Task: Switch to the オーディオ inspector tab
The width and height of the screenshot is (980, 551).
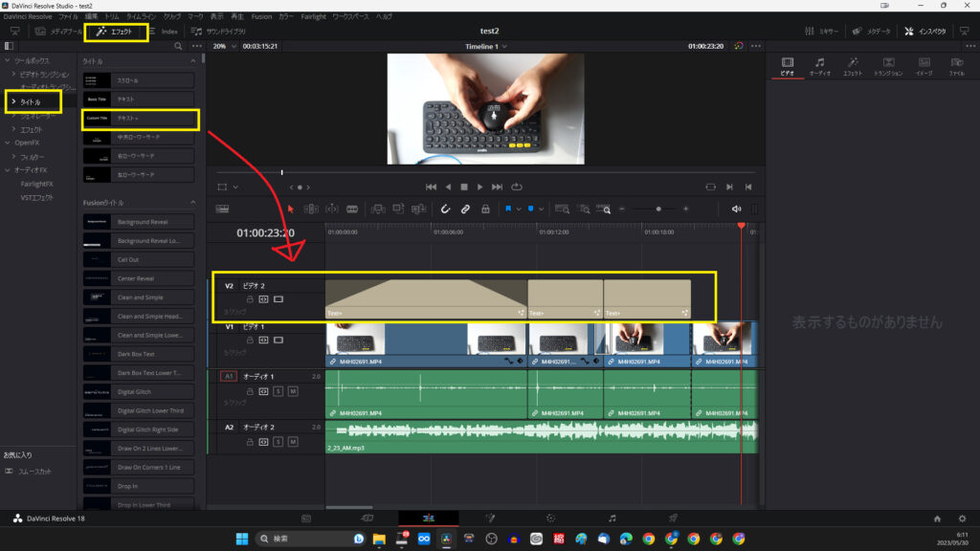Action: (820, 66)
